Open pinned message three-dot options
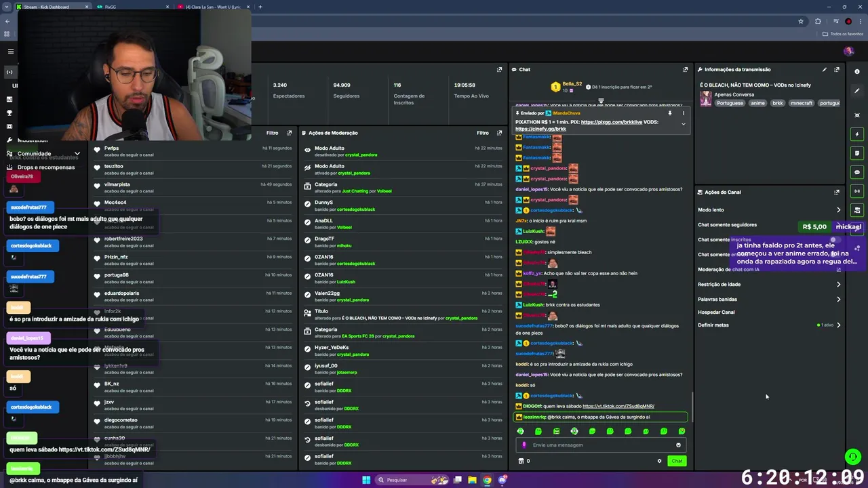 (x=683, y=113)
